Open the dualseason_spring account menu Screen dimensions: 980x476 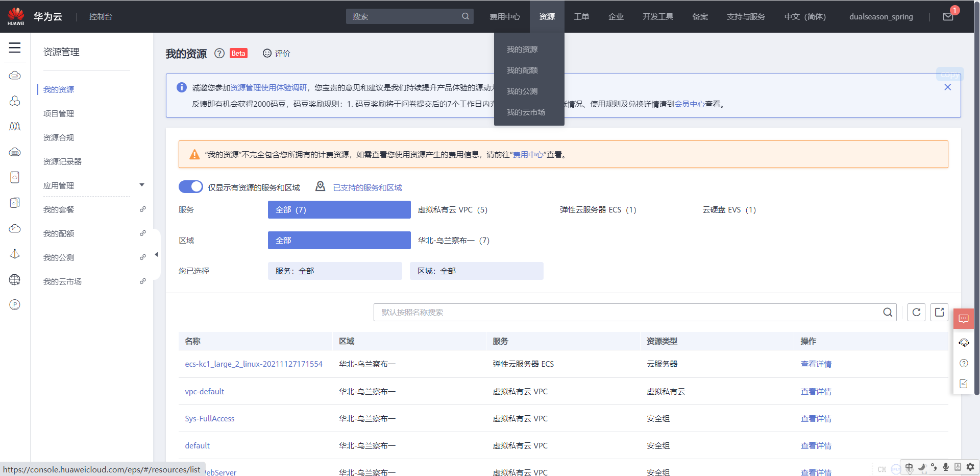tap(881, 17)
